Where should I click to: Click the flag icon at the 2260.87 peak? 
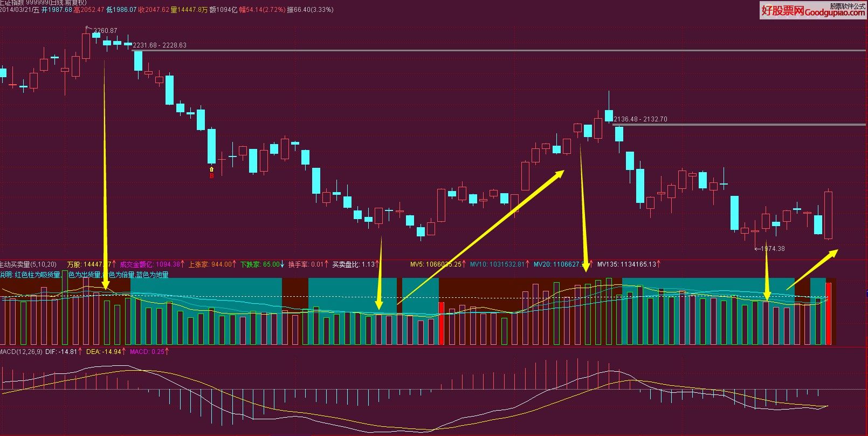click(88, 28)
